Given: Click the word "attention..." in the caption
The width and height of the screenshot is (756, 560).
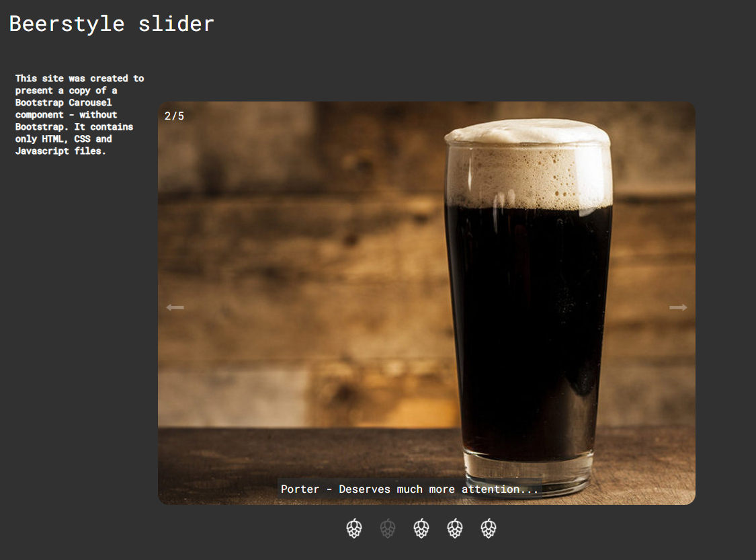Looking at the screenshot, I should point(500,489).
